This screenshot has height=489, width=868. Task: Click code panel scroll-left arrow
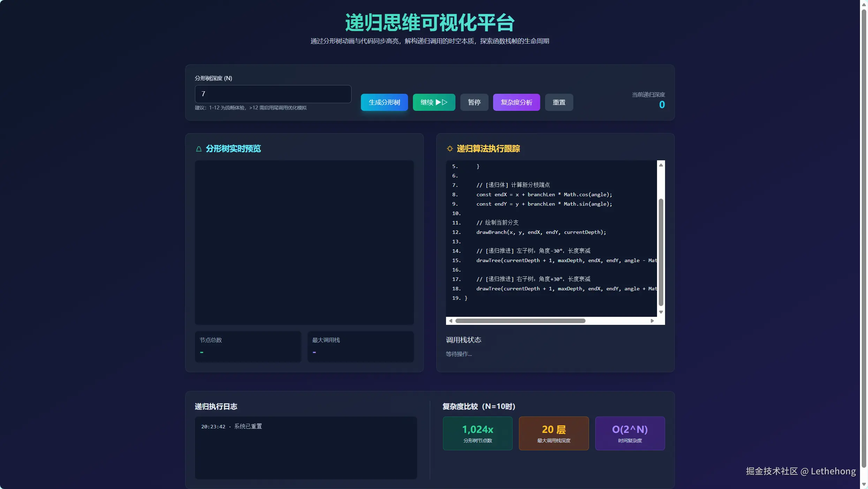pyautogui.click(x=451, y=321)
